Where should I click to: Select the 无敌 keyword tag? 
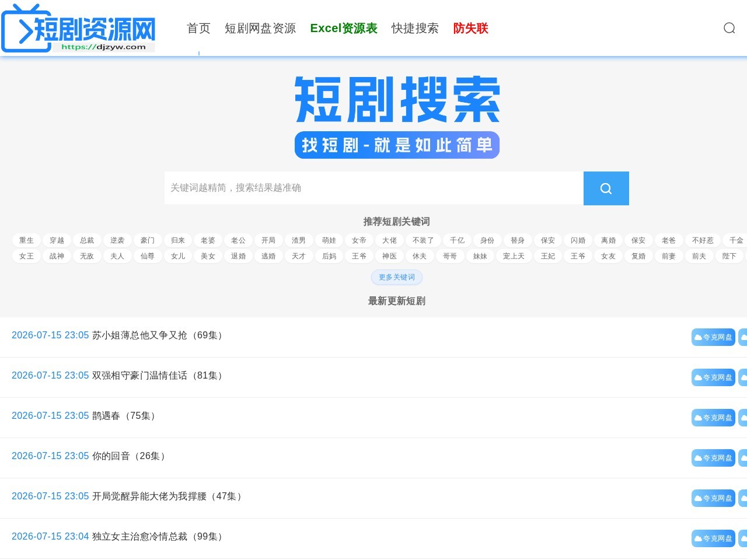(87, 256)
